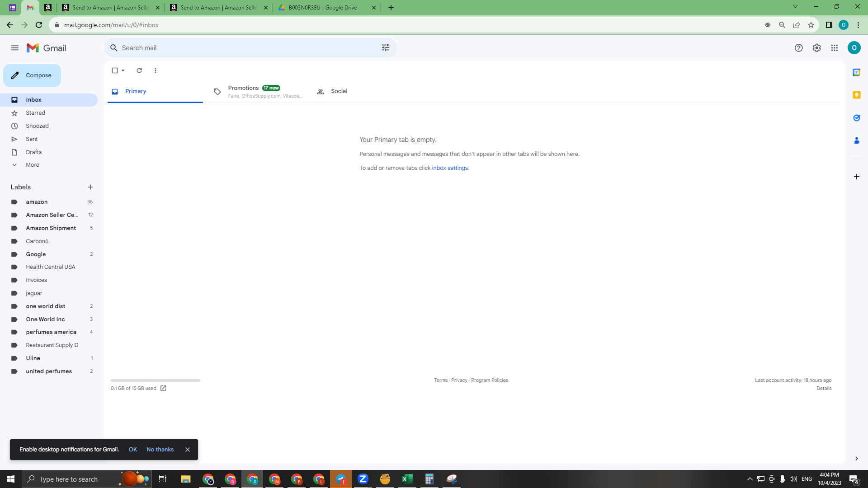Open the perfumes america label
Viewport: 868px width, 488px height.
click(49, 332)
